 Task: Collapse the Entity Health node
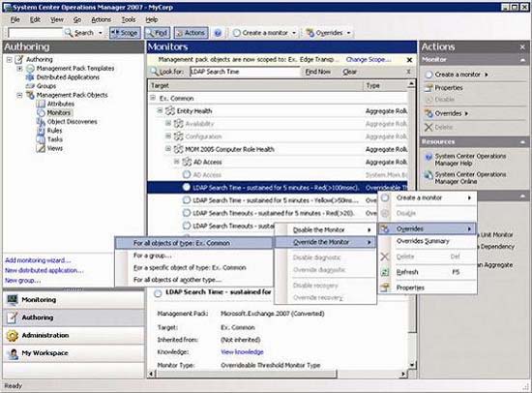coord(160,110)
